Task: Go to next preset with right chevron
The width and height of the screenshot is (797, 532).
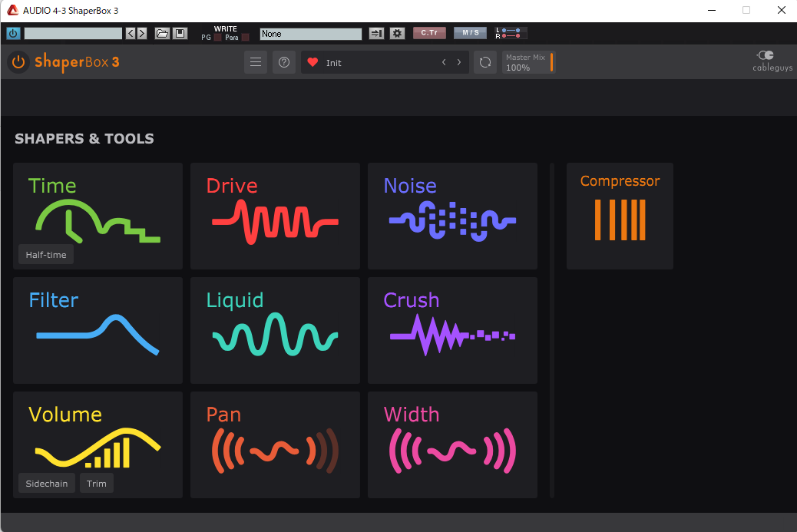Action: click(x=459, y=62)
